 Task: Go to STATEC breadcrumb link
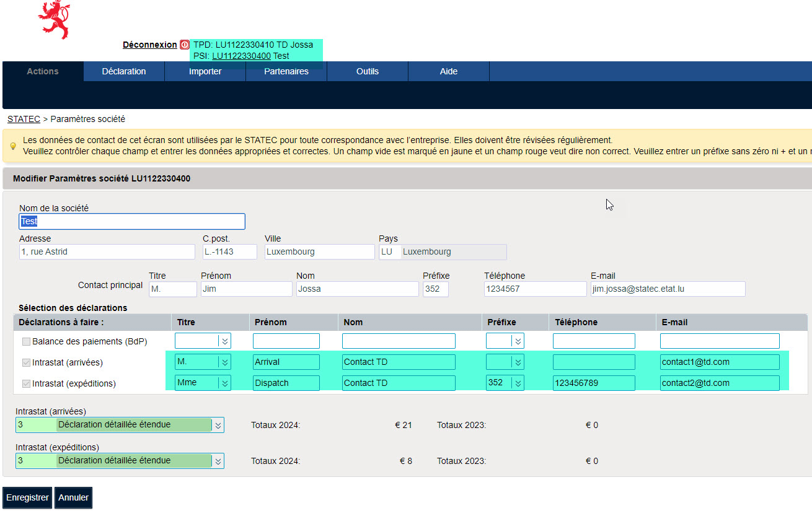pyautogui.click(x=24, y=119)
